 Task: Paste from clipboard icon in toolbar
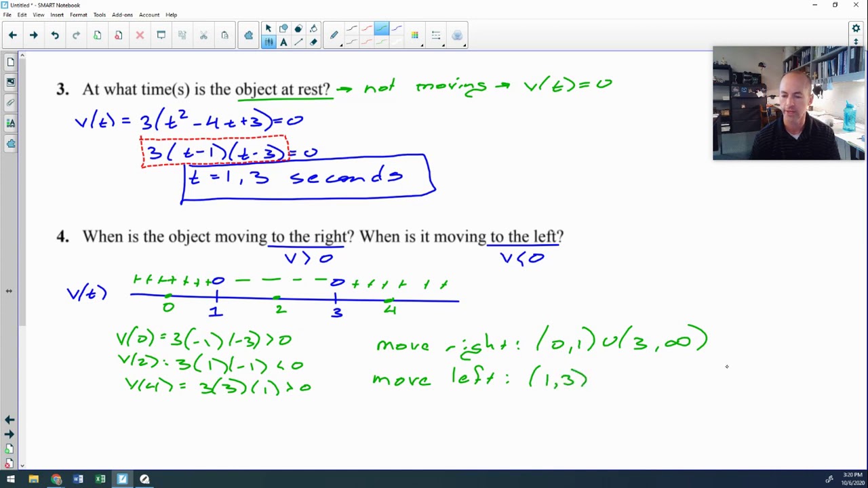click(224, 35)
